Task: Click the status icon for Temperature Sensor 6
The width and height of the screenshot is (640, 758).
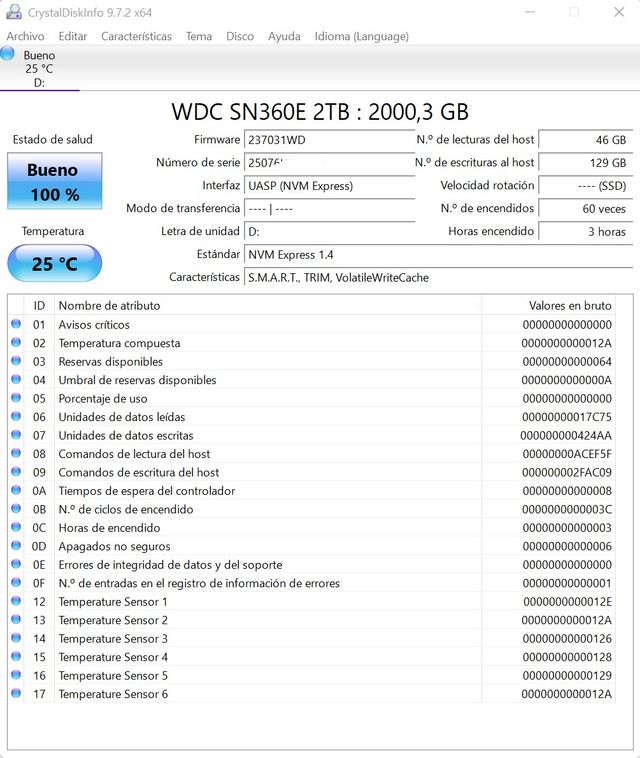Action: [x=16, y=693]
